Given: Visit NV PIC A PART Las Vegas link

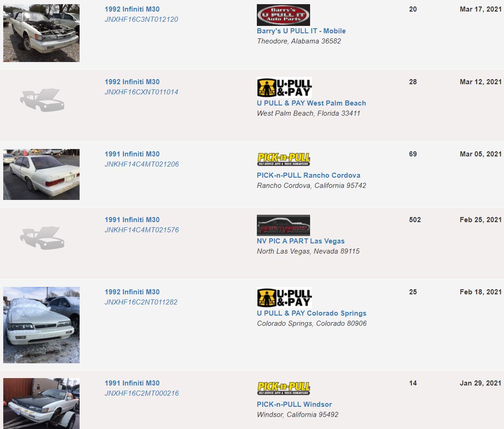Looking at the screenshot, I should click(300, 241).
